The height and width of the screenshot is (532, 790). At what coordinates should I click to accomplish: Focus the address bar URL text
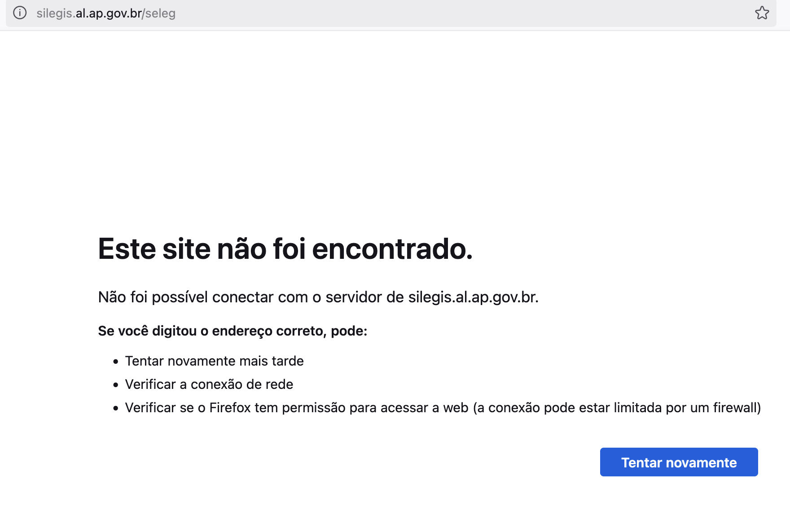point(106,13)
